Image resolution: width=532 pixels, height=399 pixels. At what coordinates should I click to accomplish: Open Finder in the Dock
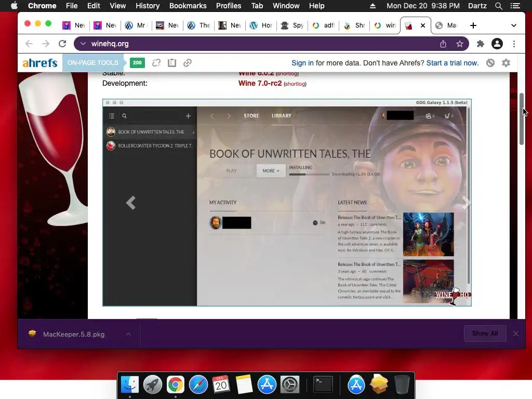click(130, 385)
